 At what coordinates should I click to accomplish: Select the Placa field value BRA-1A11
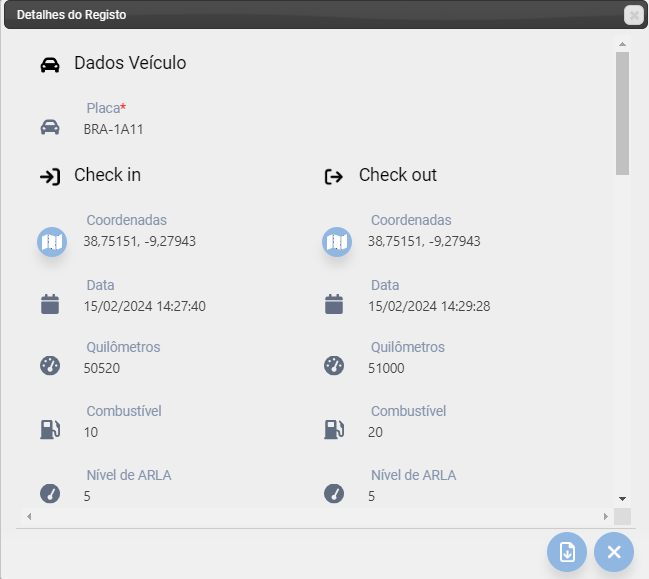click(113, 130)
